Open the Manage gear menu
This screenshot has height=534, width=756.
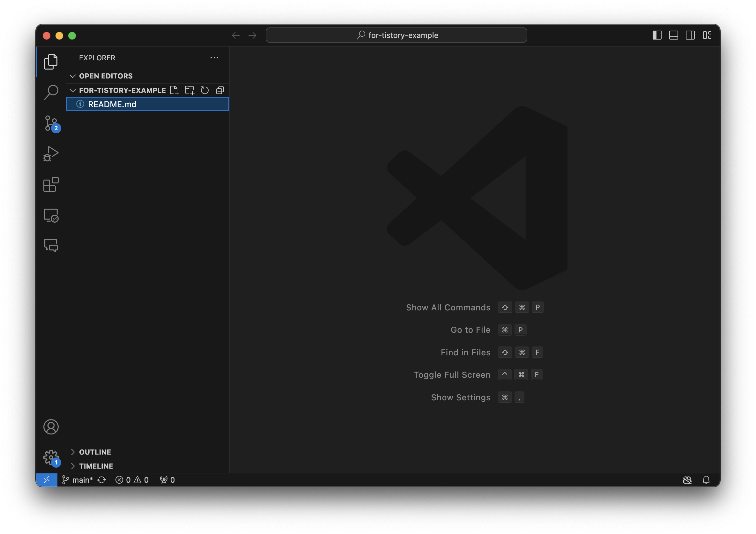(51, 457)
